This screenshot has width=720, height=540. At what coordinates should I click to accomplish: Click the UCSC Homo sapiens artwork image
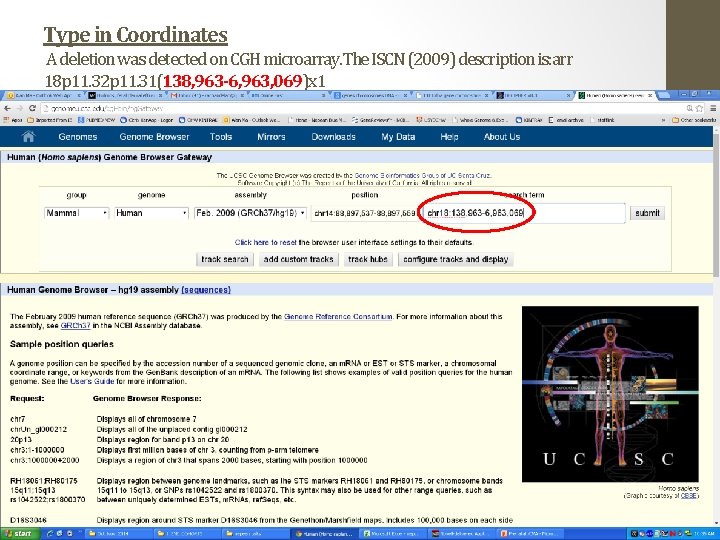tap(610, 394)
